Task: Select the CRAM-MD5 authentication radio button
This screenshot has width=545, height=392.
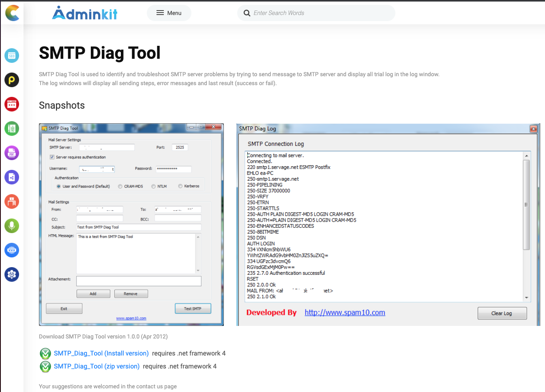Action: click(x=120, y=186)
